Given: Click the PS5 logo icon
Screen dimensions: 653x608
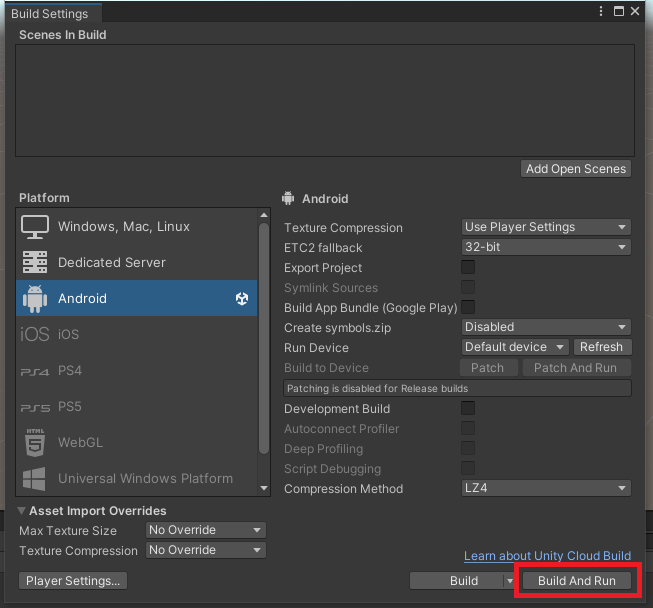Looking at the screenshot, I should (x=35, y=408).
